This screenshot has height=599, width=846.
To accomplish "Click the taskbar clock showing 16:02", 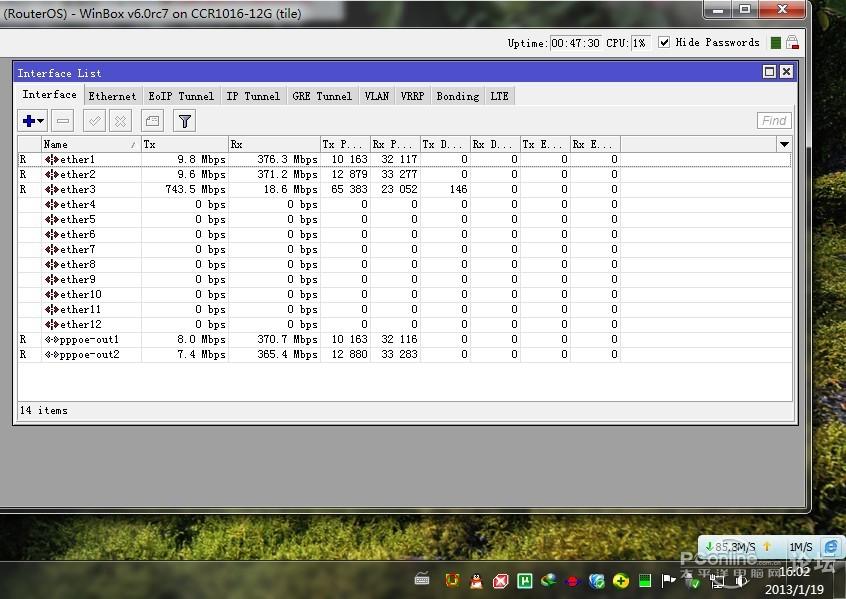I will coord(795,572).
